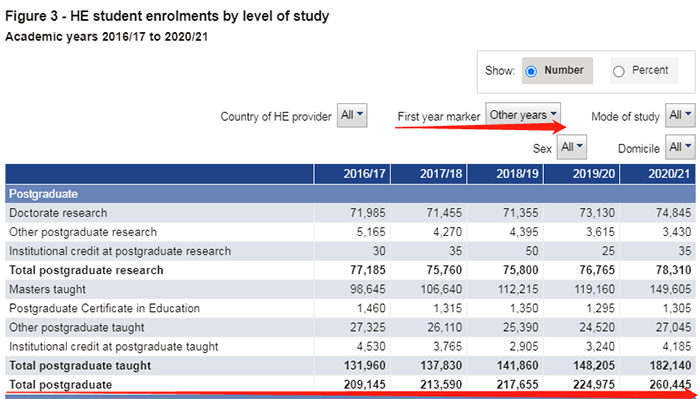Open the Country of HE provider dropdown
The height and width of the screenshot is (399, 700).
click(352, 116)
